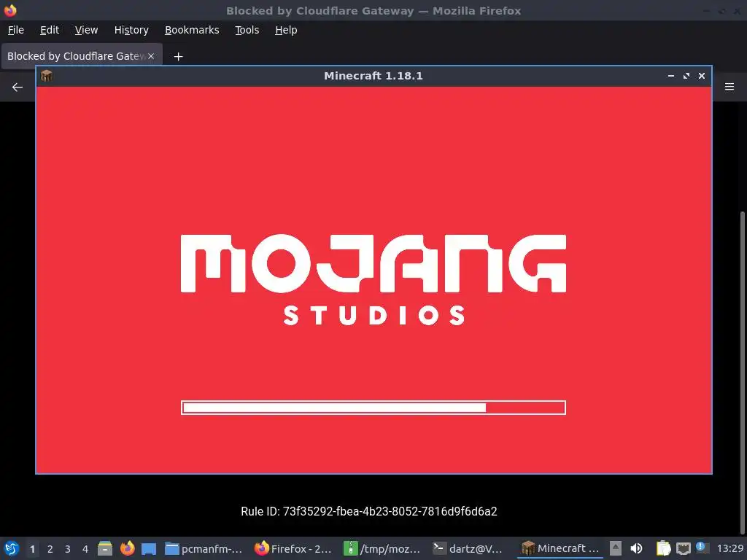
Task: Click the Minecraft window icon in titlebar
Action: tap(47, 76)
